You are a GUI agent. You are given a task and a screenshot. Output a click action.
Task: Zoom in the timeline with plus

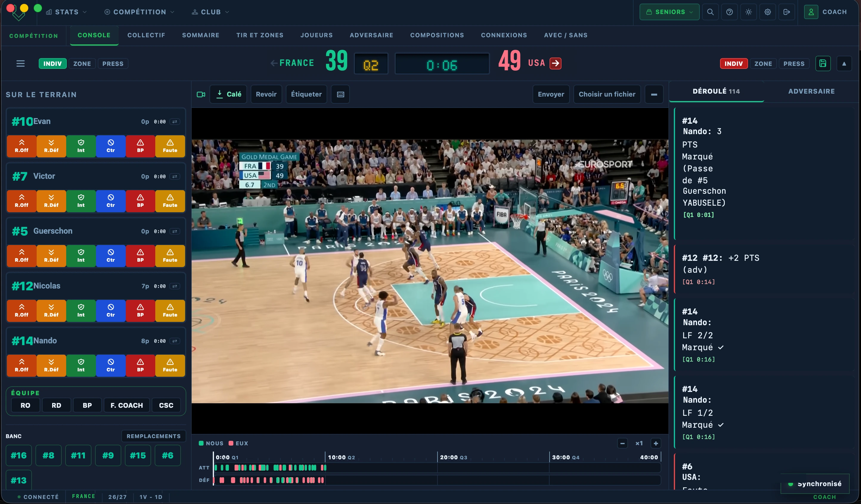coord(656,443)
